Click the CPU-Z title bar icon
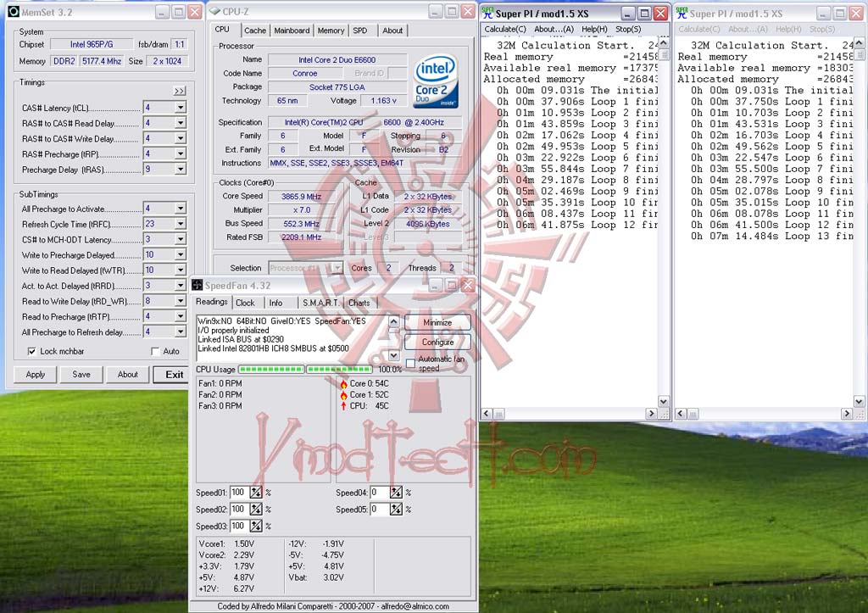Viewport: 868px width, 613px height. click(214, 12)
